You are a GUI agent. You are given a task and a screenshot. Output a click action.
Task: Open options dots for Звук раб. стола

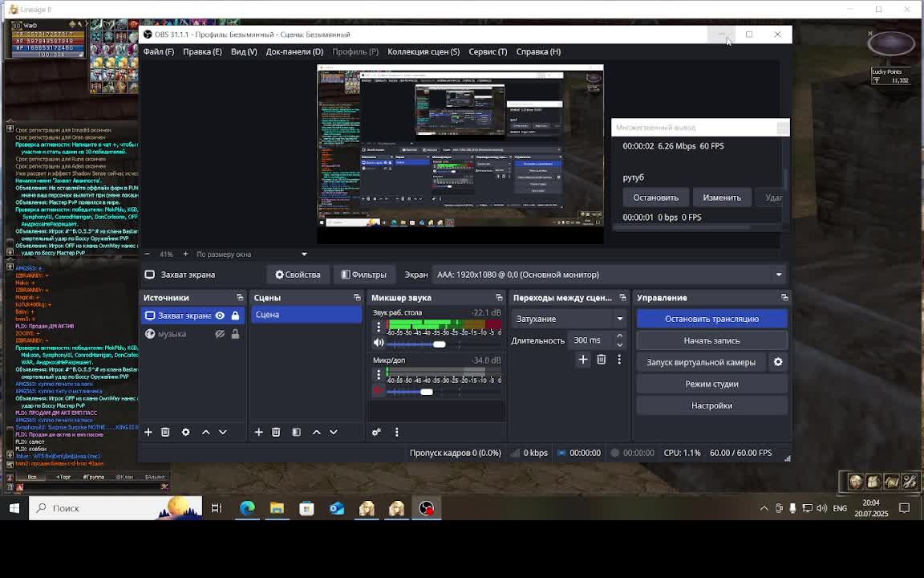click(379, 327)
